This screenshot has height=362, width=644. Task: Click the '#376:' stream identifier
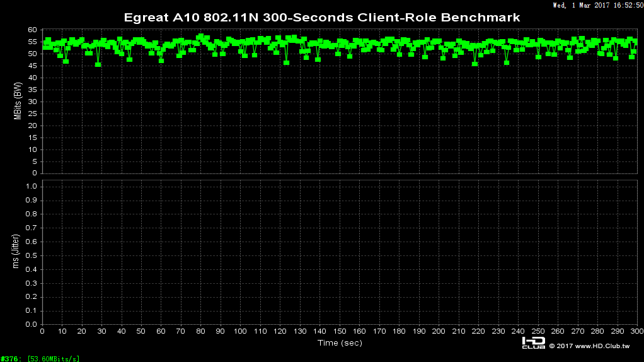11,359
